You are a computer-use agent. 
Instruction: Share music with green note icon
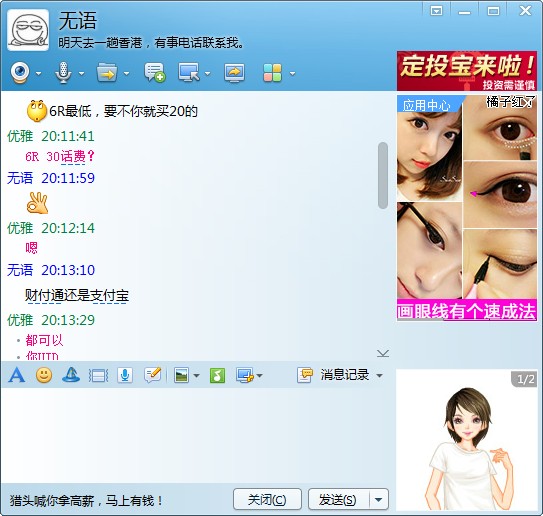click(x=217, y=375)
